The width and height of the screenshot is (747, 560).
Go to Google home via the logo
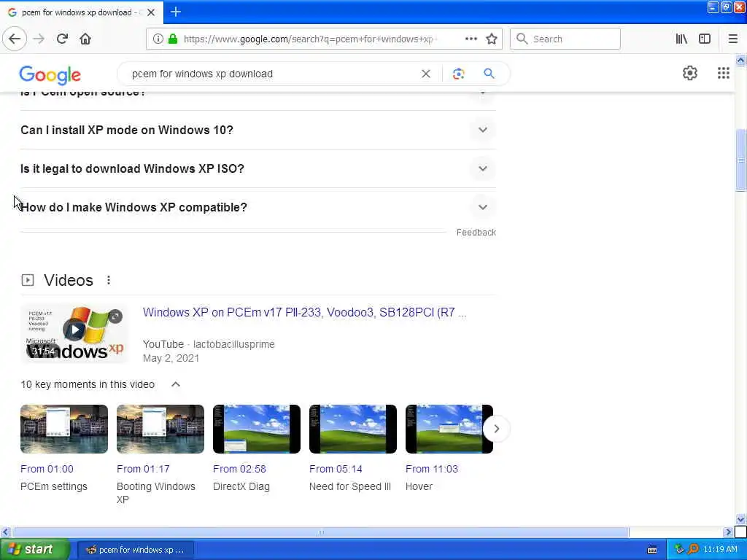point(50,75)
